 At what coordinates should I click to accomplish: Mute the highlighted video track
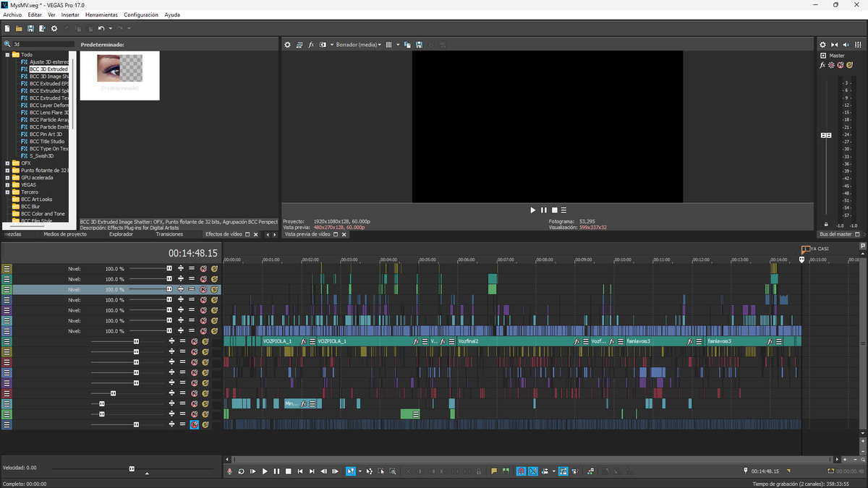[204, 289]
